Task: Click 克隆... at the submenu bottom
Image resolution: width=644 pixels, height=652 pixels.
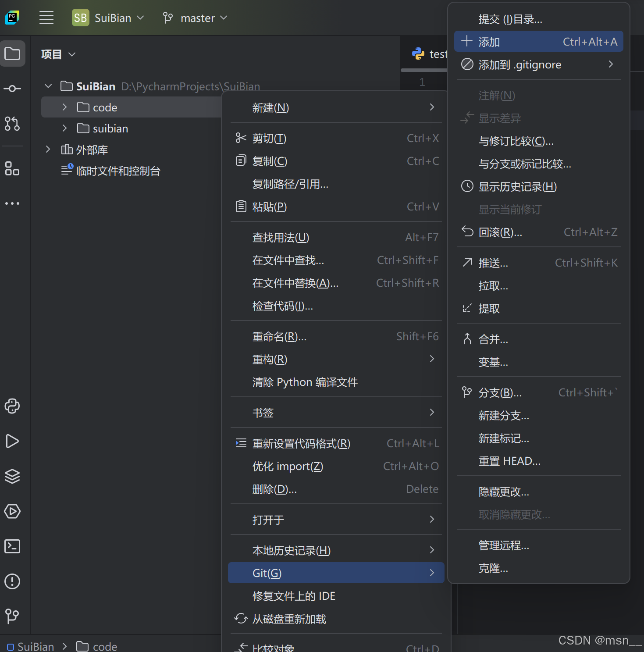Action: [493, 568]
